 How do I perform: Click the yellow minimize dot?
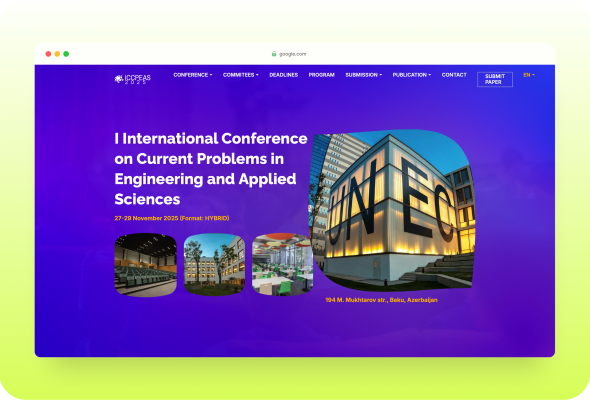tap(57, 54)
